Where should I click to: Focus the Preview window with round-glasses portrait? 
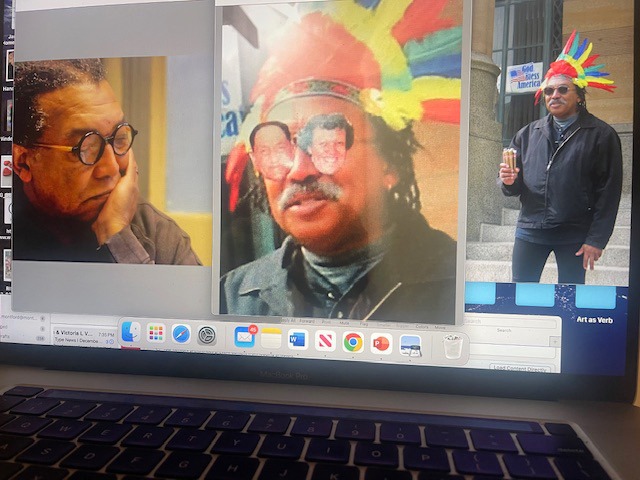point(111,159)
